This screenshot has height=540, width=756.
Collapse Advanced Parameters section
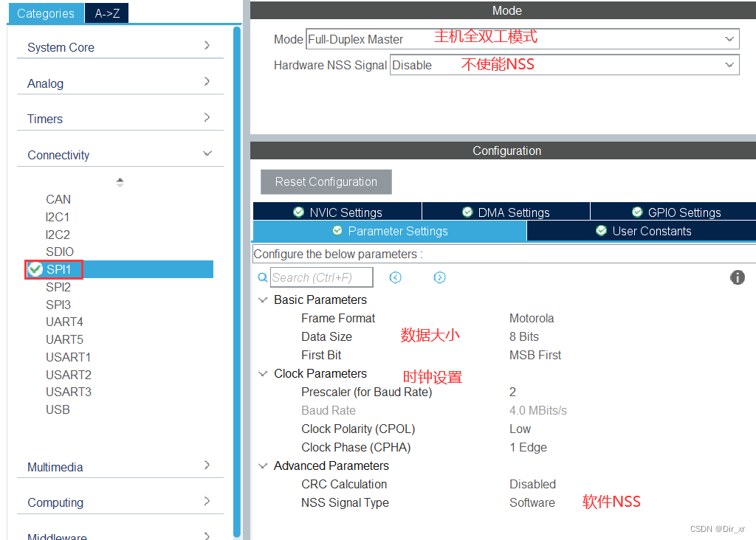tap(264, 465)
